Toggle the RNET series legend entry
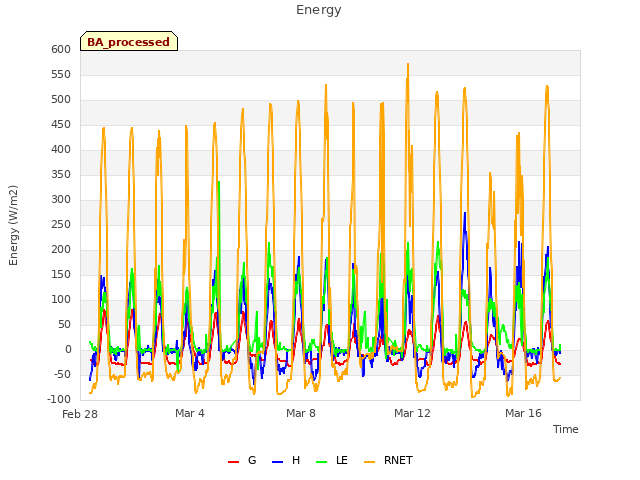The image size is (640, 480). pyautogui.click(x=388, y=460)
